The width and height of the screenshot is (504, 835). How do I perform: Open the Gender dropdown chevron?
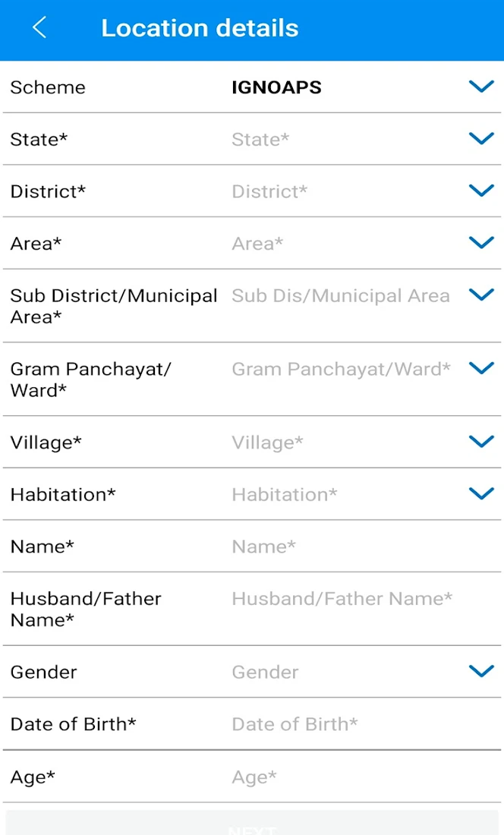tap(481, 671)
